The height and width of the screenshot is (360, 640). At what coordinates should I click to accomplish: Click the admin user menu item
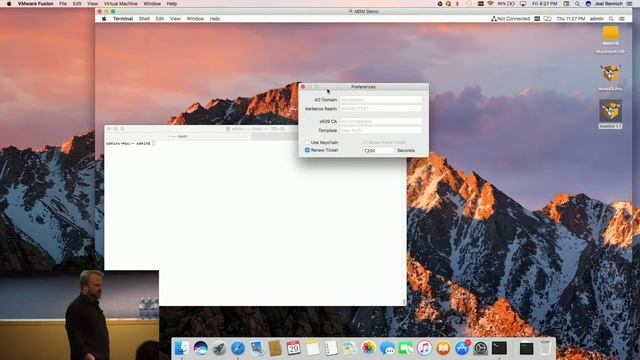(x=596, y=19)
